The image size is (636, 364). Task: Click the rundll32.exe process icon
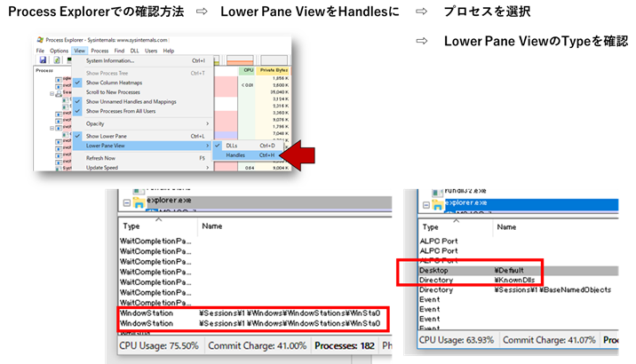point(437,192)
